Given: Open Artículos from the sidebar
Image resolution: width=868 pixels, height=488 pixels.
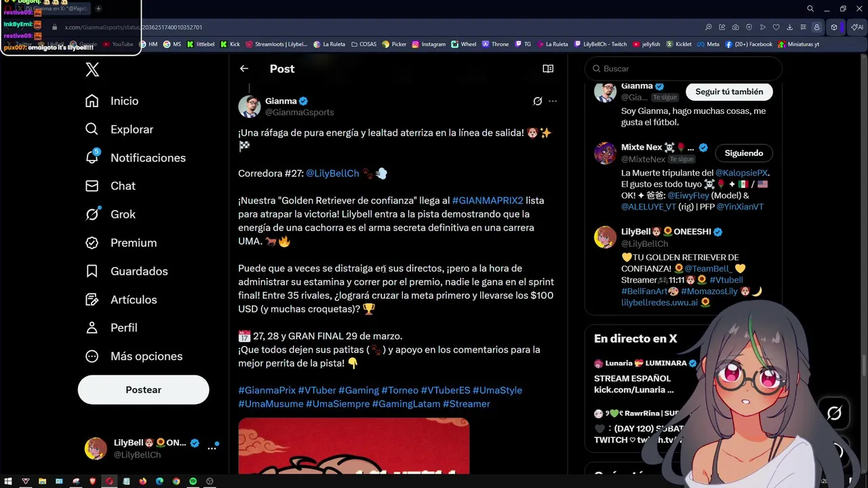Looking at the screenshot, I should [x=121, y=300].
